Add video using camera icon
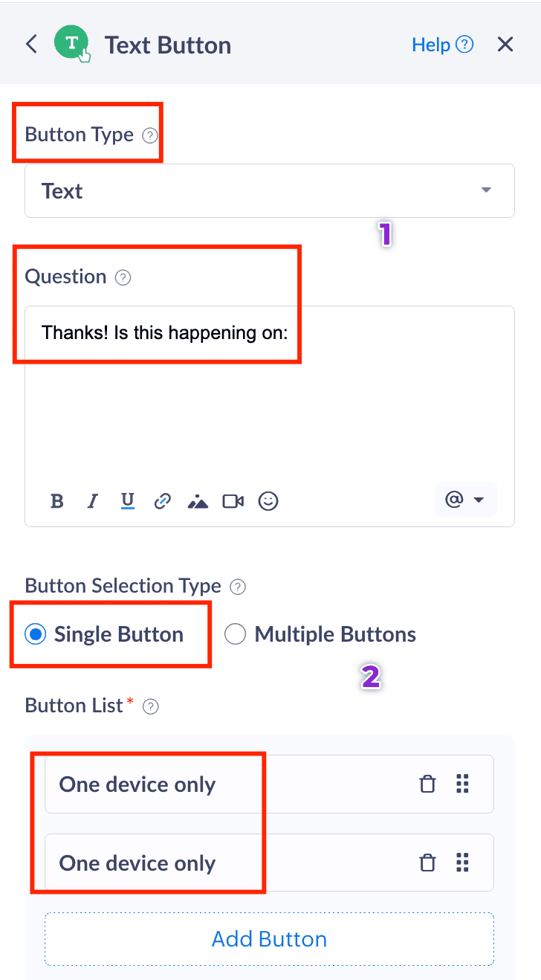 [x=233, y=501]
